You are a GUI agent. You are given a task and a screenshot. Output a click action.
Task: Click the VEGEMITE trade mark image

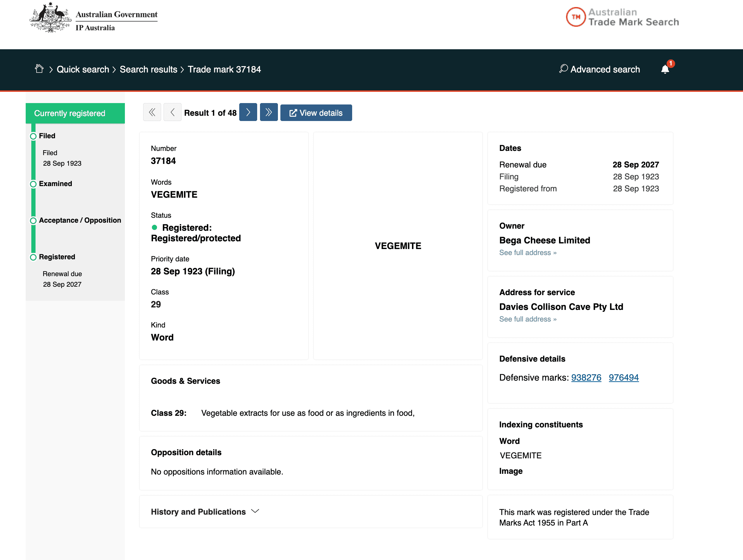398,246
